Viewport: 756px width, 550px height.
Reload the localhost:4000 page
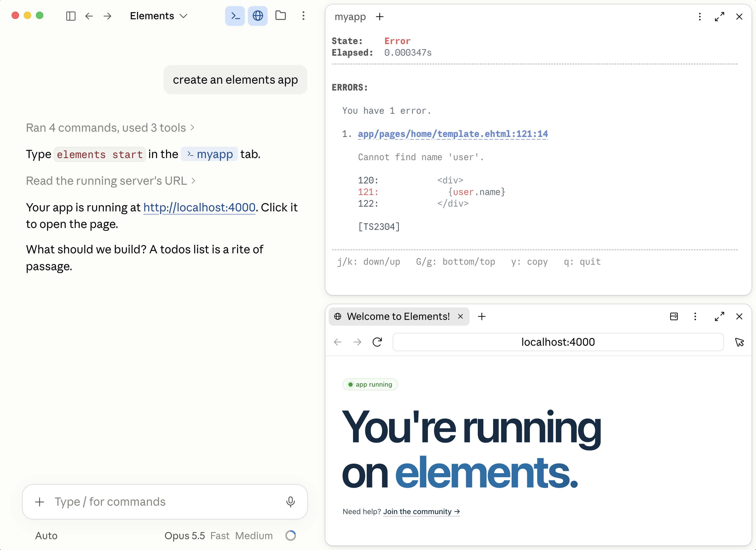[x=377, y=342]
